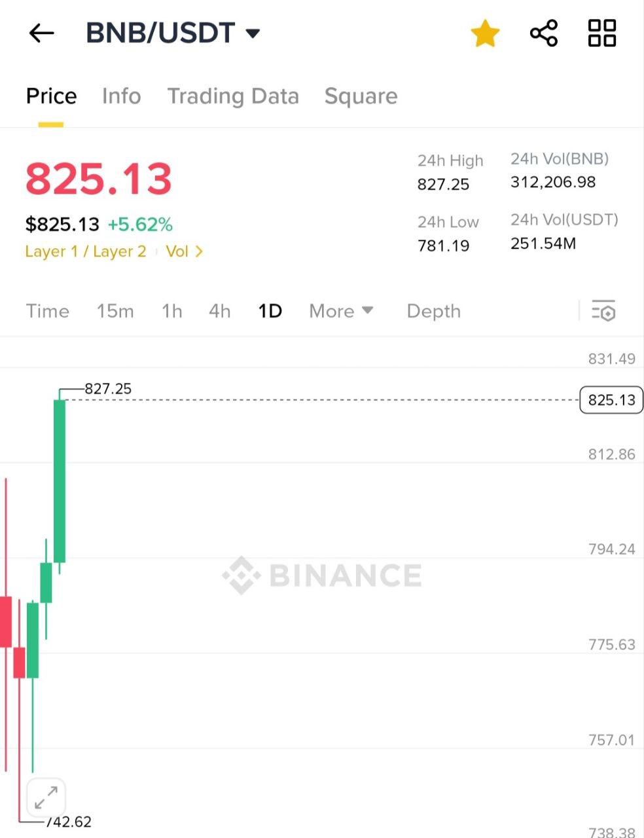Viewport: 644px width, 838px height.
Task: Open the share icon
Action: [543, 33]
